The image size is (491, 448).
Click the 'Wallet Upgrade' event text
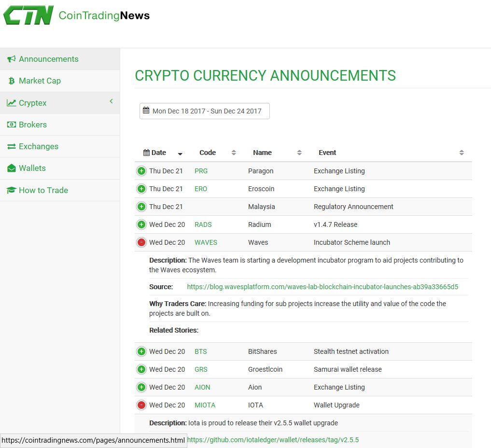tap(337, 405)
